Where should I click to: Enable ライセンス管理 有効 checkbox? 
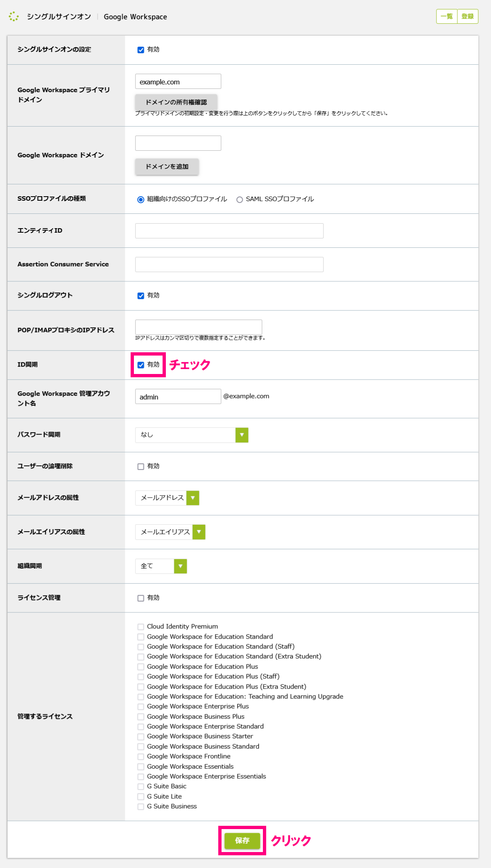point(141,598)
